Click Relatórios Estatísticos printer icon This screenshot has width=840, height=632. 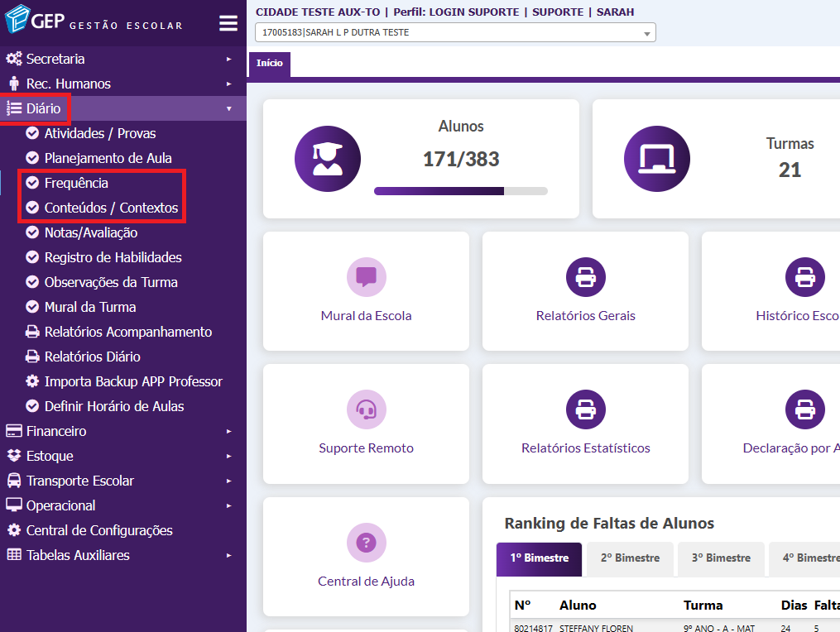click(586, 409)
